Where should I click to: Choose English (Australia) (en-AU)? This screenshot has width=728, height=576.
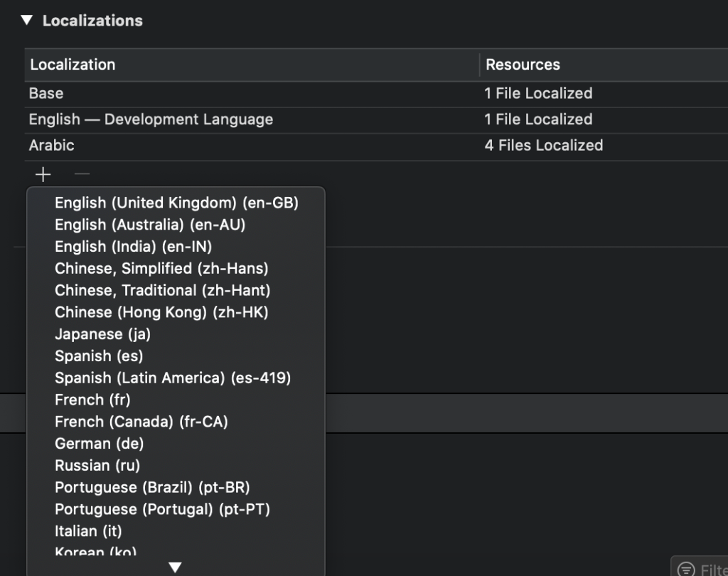(176, 225)
